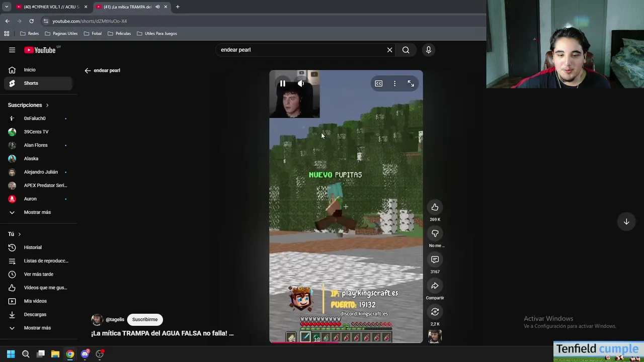Open the Alaska channel subscription
This screenshot has height=362, width=644.
pyautogui.click(x=39, y=158)
